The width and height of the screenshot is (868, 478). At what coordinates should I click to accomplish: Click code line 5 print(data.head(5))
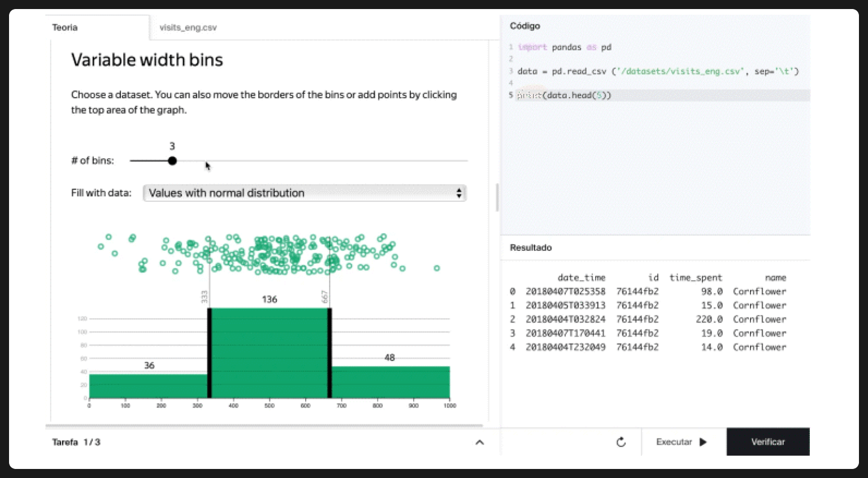[564, 95]
